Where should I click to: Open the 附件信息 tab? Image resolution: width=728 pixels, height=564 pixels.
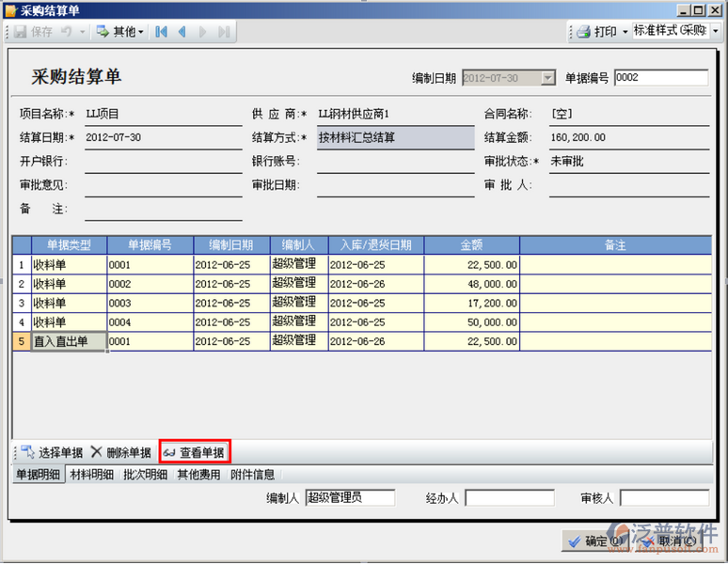(x=252, y=475)
